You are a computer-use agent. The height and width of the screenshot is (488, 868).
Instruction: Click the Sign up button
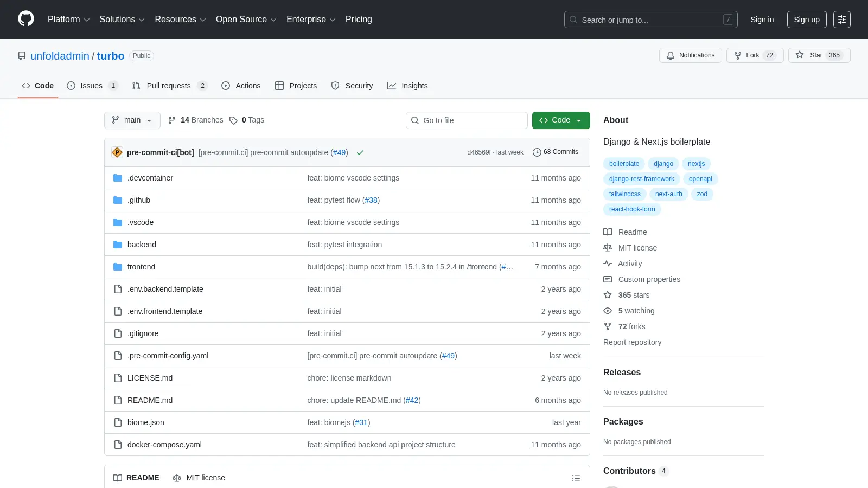tap(807, 20)
